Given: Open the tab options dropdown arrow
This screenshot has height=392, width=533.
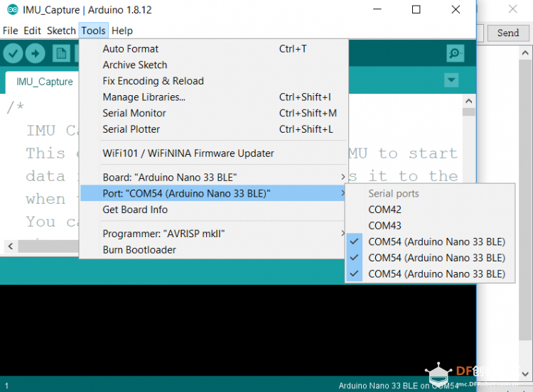Looking at the screenshot, I should [451, 80].
